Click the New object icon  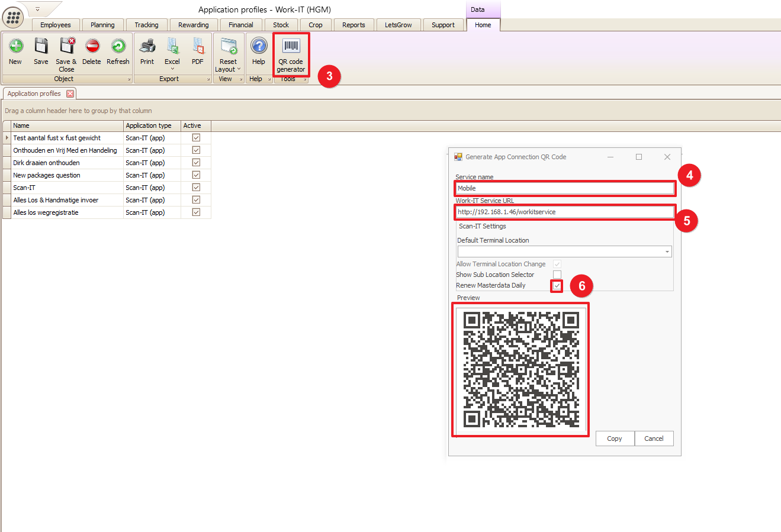pyautogui.click(x=15, y=46)
